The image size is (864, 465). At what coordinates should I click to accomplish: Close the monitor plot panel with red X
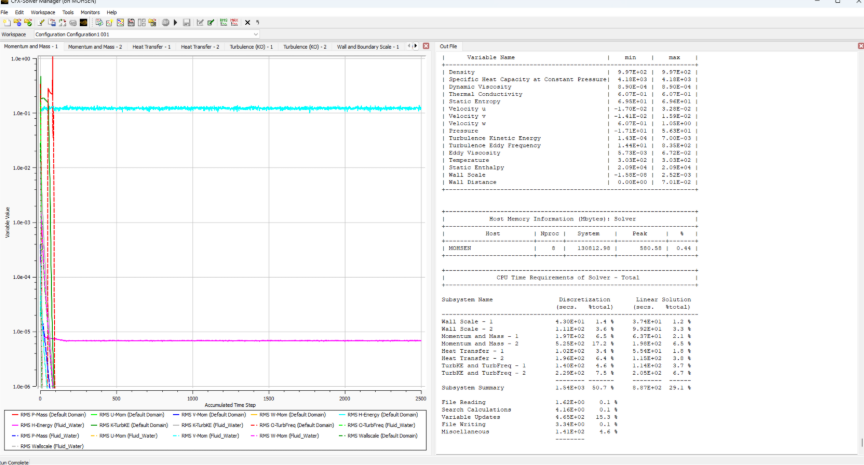[x=427, y=46]
